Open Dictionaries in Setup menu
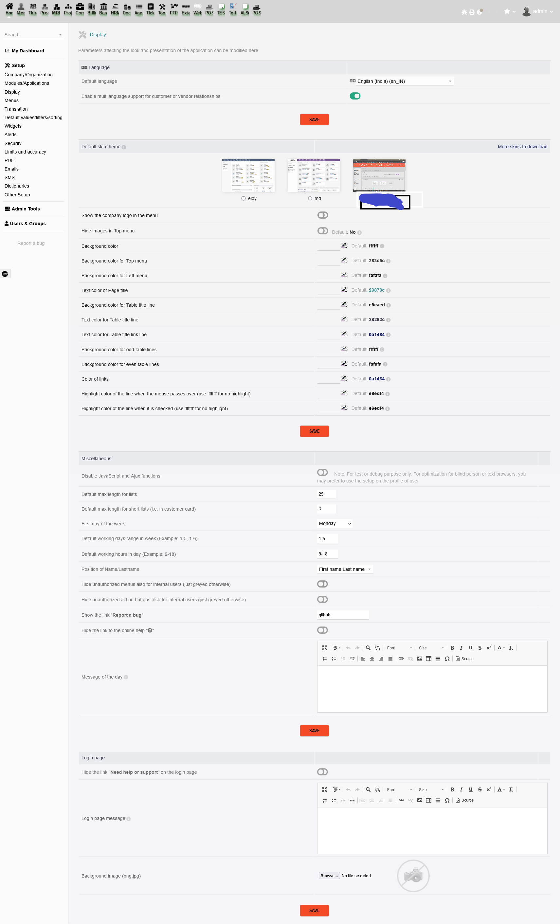560x924 pixels. pos(16,186)
